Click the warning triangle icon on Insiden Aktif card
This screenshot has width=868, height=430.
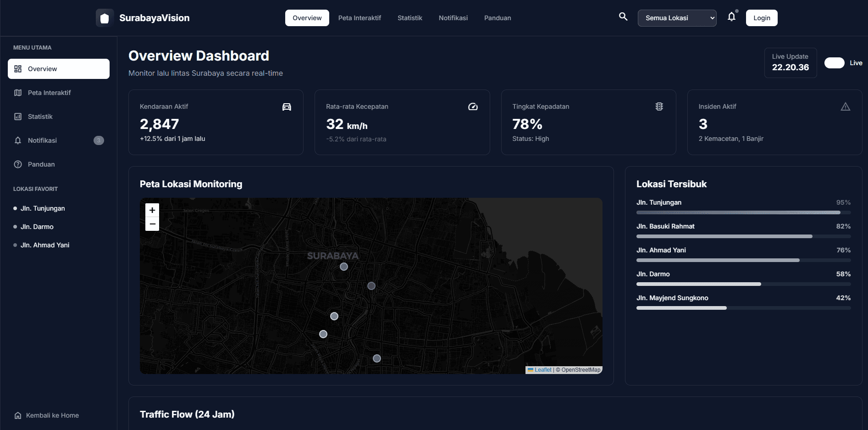pyautogui.click(x=846, y=106)
